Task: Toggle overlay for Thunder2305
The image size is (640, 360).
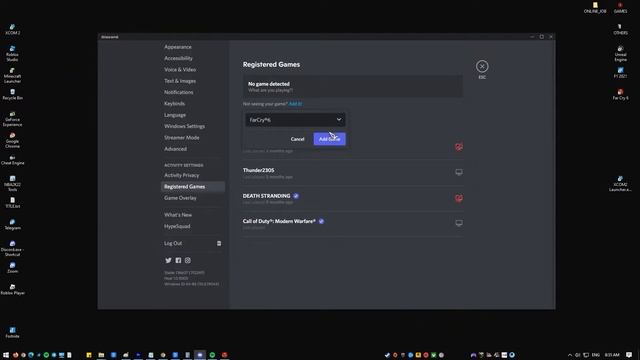Action: point(459,172)
